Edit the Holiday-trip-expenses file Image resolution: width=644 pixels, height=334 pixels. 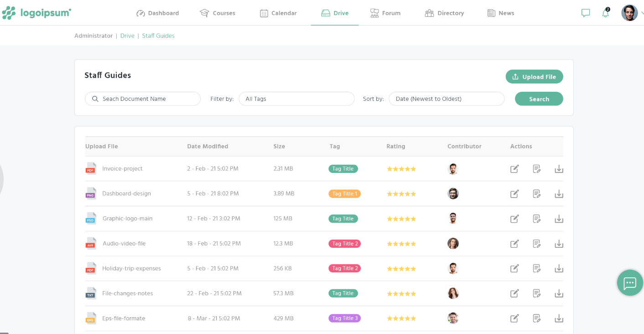[514, 268]
